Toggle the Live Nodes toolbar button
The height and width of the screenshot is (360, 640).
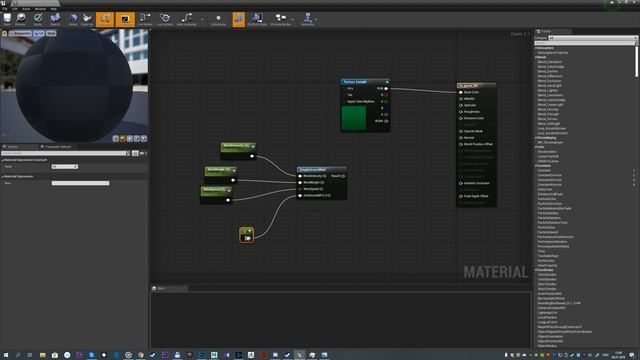coord(145,18)
